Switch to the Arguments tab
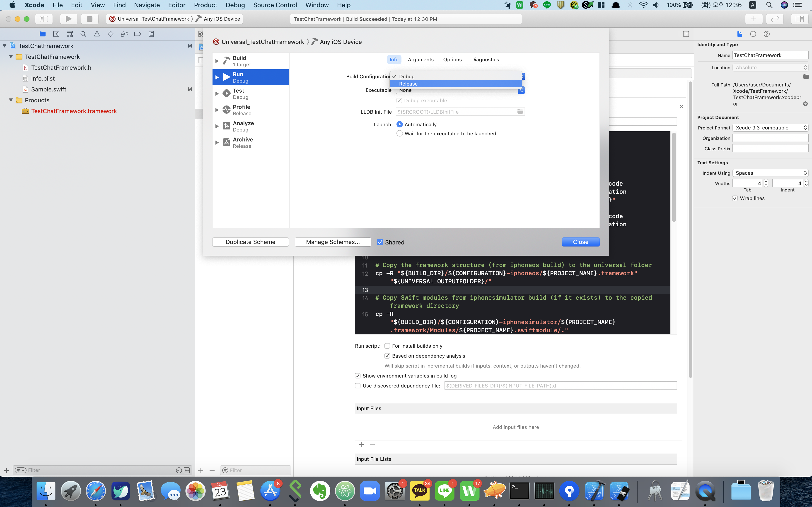This screenshot has width=812, height=507. tap(420, 59)
